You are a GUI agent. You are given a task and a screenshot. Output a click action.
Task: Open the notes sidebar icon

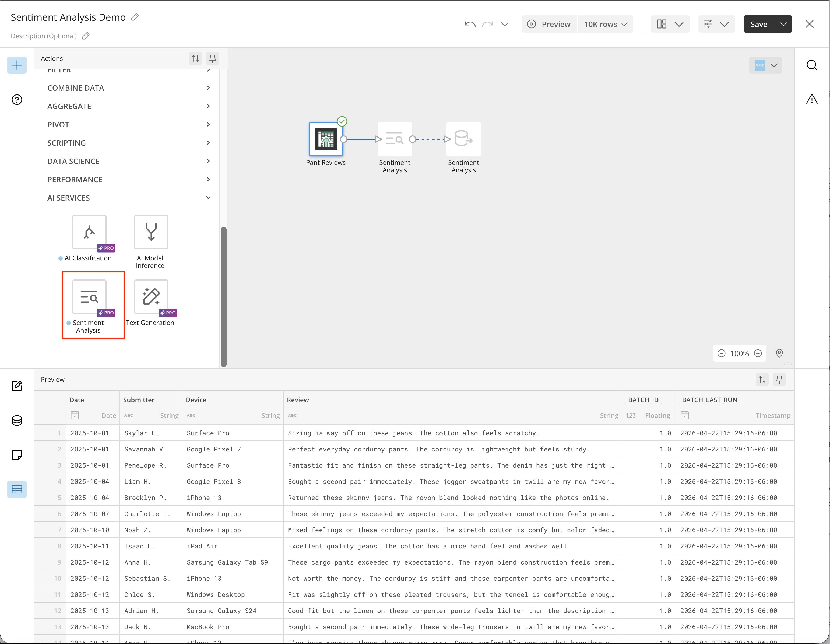(17, 455)
